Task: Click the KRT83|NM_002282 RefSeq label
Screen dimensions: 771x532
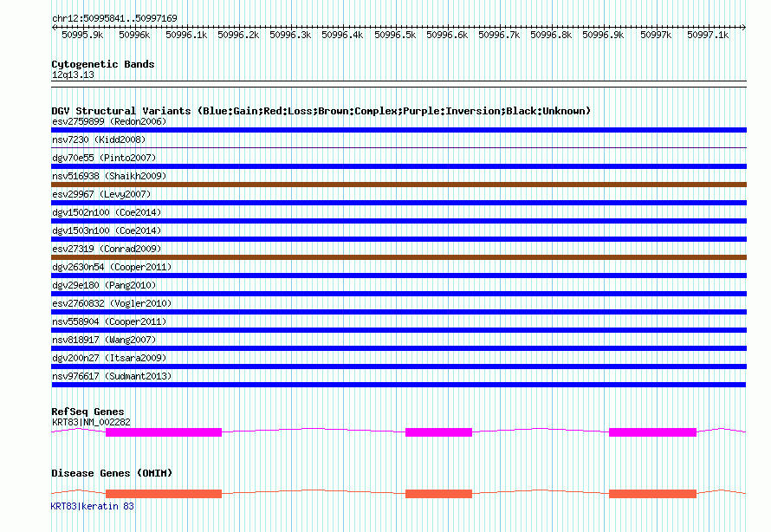Action: [91, 422]
